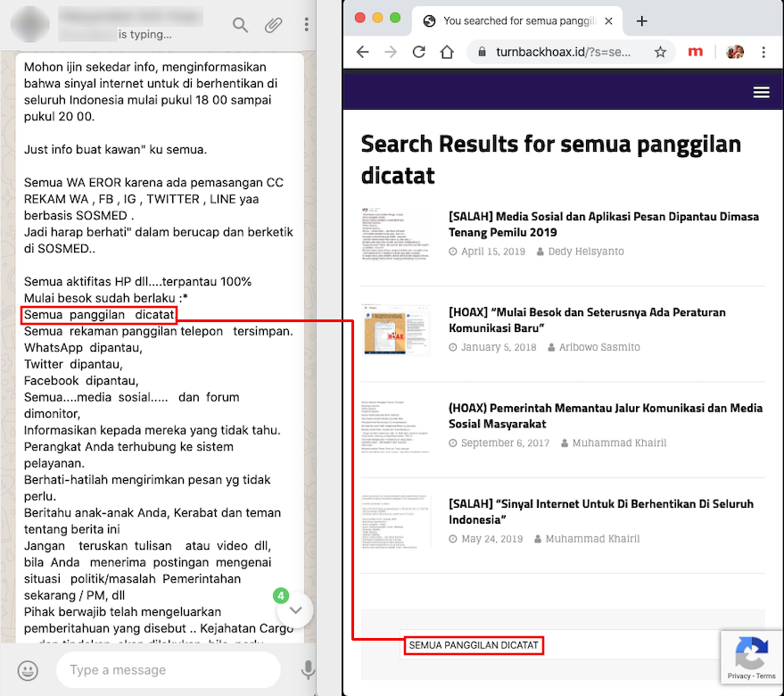Close the 'You searched for semua' tab
This screenshot has height=696, width=784.
point(609,21)
